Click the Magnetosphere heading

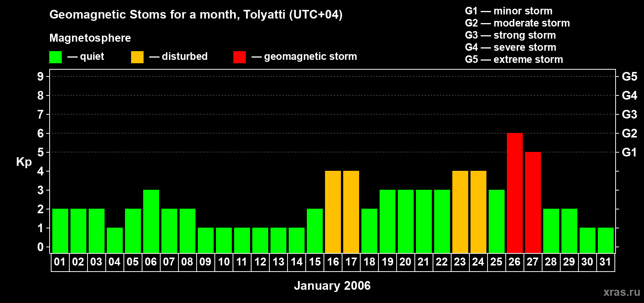pos(90,38)
